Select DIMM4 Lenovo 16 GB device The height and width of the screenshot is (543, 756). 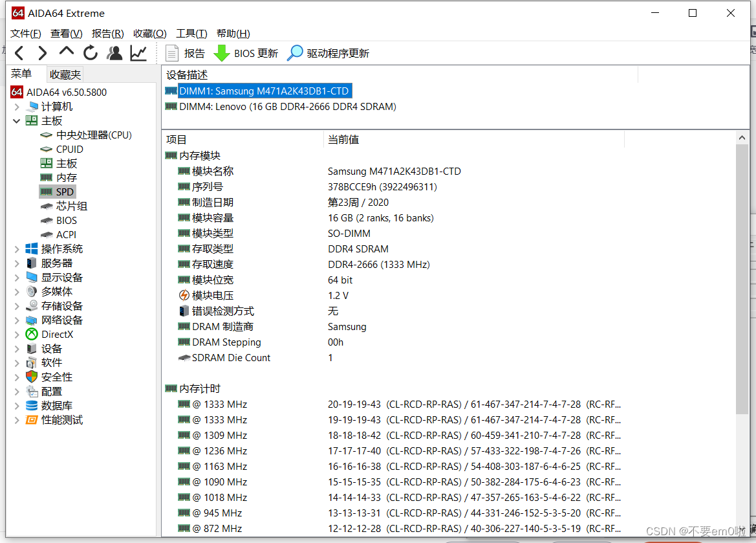[288, 107]
